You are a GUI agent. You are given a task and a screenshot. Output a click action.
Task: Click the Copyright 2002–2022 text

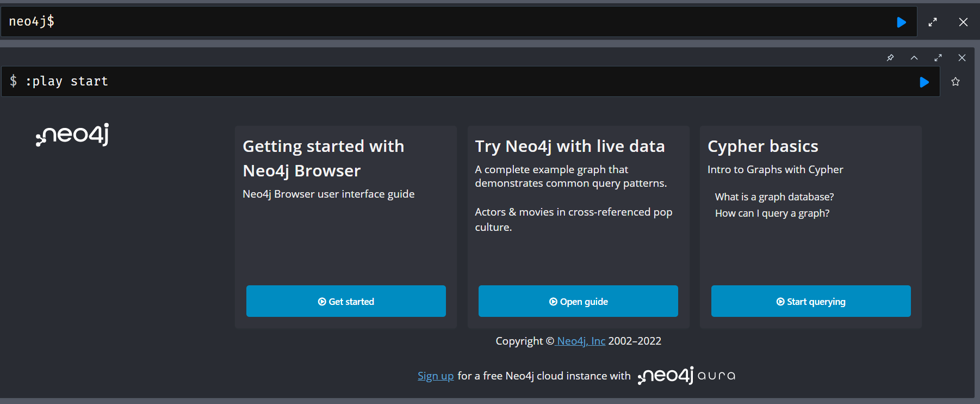578,341
